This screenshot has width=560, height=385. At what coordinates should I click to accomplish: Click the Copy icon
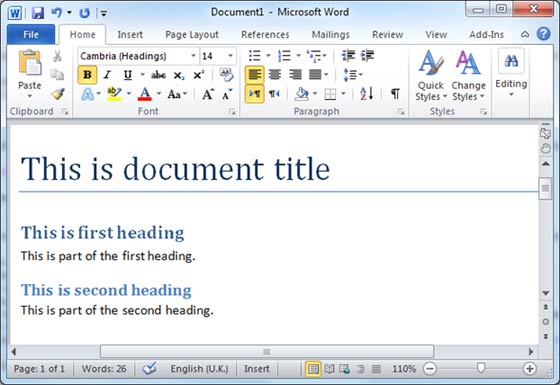tap(57, 74)
